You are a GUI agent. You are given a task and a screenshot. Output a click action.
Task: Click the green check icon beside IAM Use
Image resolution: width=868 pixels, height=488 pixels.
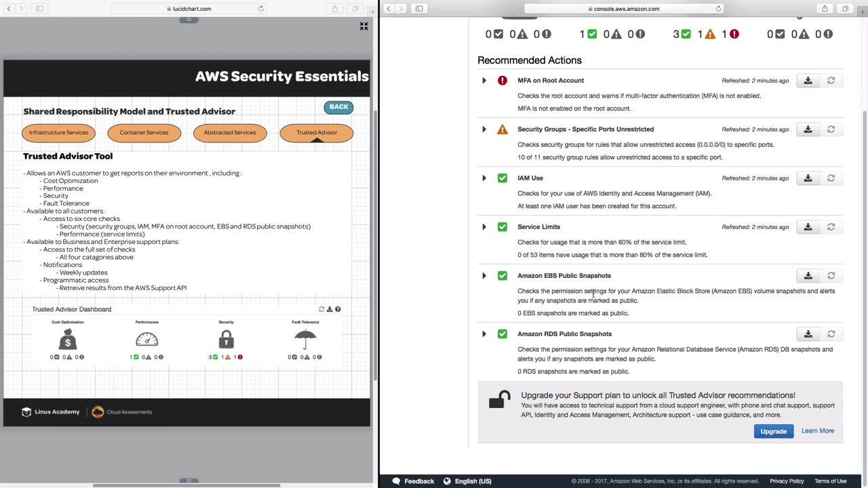pyautogui.click(x=502, y=178)
